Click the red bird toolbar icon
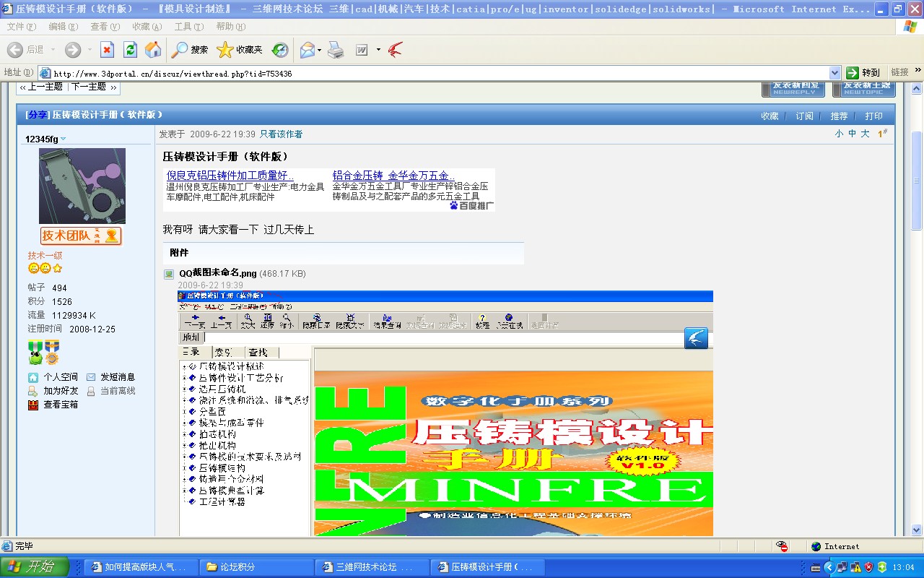924x578 pixels. point(394,50)
